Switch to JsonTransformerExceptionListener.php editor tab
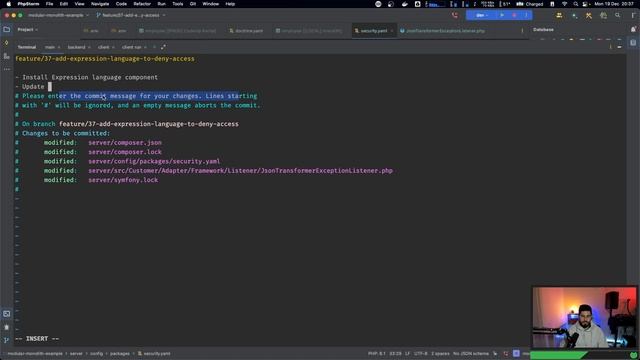Image resolution: width=640 pixels, height=360 pixels. pos(442,31)
